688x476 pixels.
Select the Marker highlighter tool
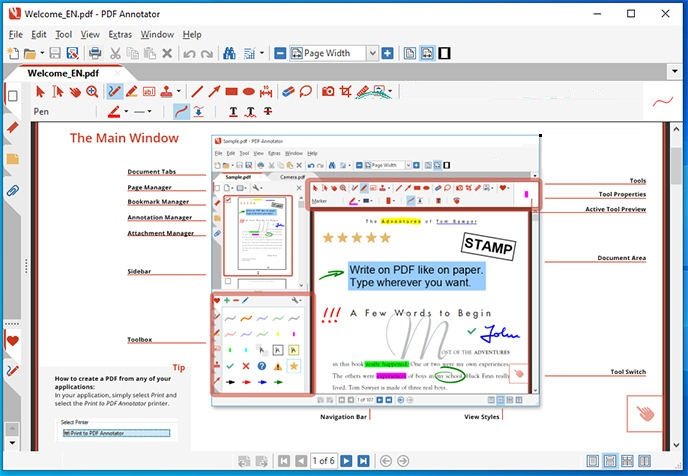tap(132, 92)
